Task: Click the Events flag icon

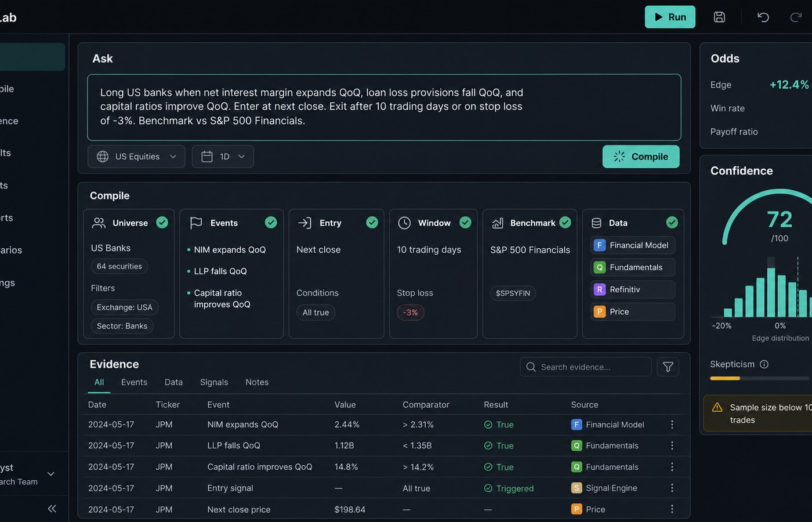Action: click(x=196, y=223)
